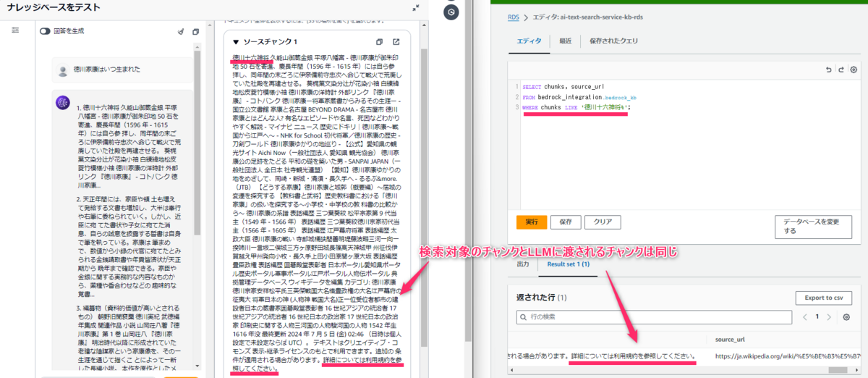Click the 返された行 (1) heading

(542, 298)
